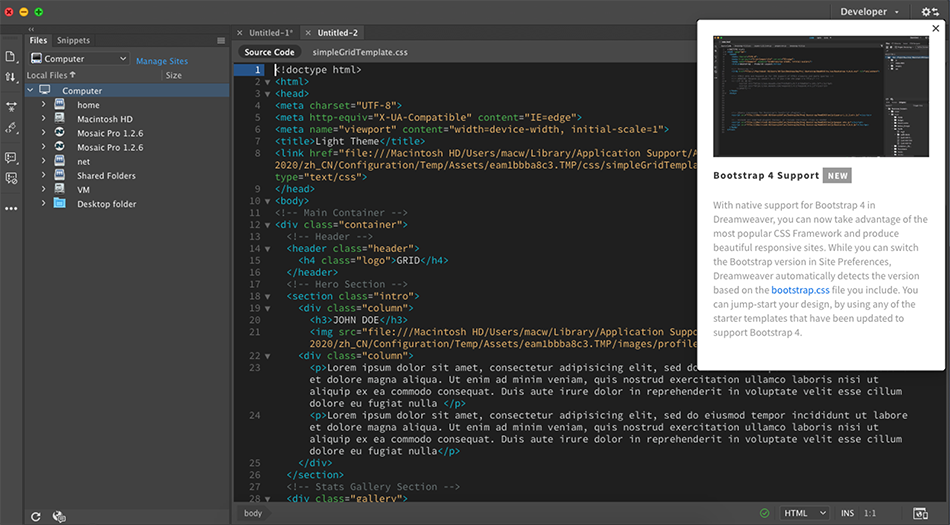Click the Refresh icon in Files panel
The image size is (950, 525).
pos(36,517)
